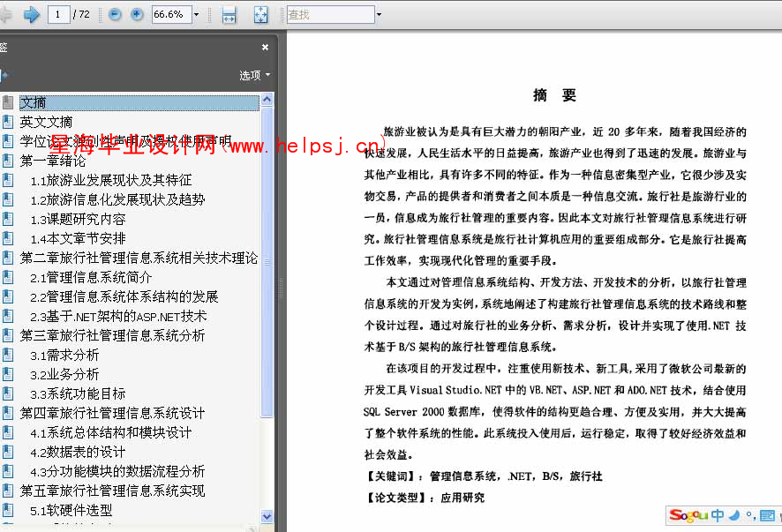Open 第四章旅行社管理信息系统设计 bookmark

click(112, 414)
